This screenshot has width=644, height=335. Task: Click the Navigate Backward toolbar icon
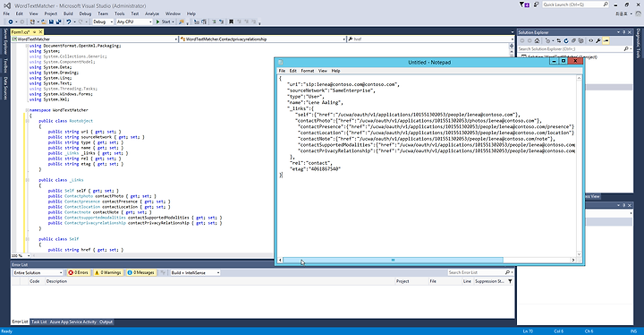(x=11, y=21)
